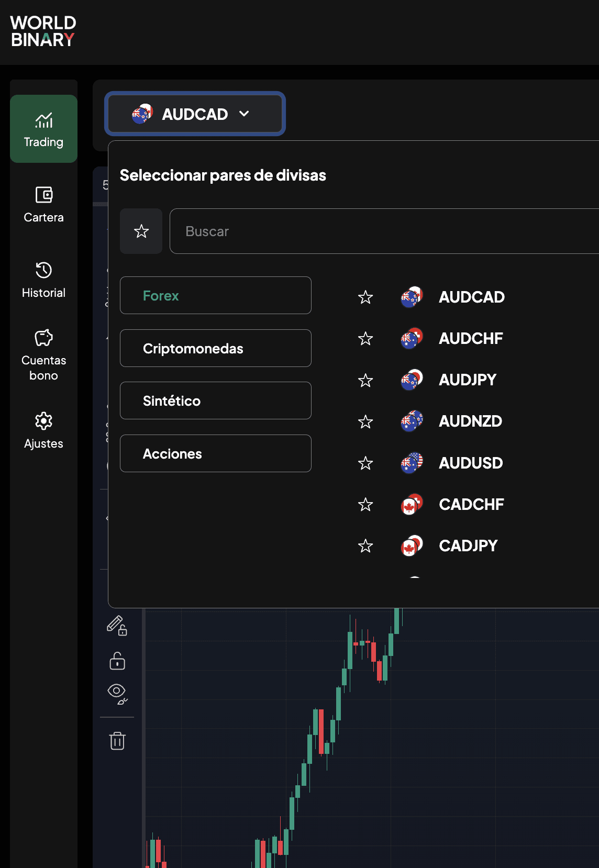
Task: Toggle favorite star for AUDCAD
Action: [x=365, y=297]
